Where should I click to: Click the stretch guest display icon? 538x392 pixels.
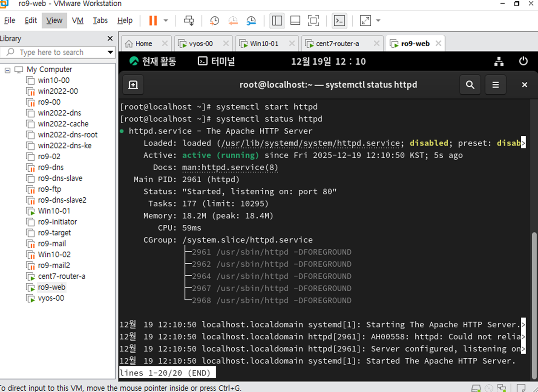point(365,20)
